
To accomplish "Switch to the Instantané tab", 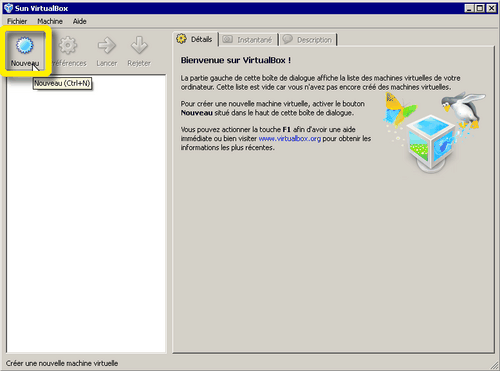I will (249, 40).
